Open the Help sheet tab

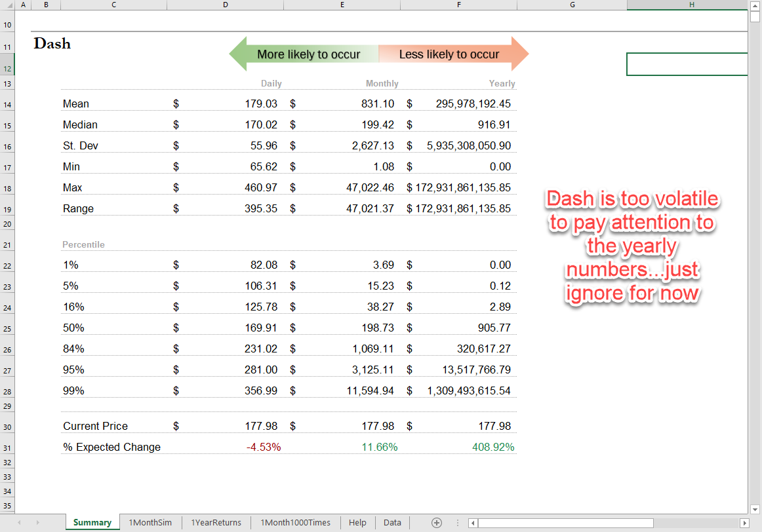[x=357, y=522]
